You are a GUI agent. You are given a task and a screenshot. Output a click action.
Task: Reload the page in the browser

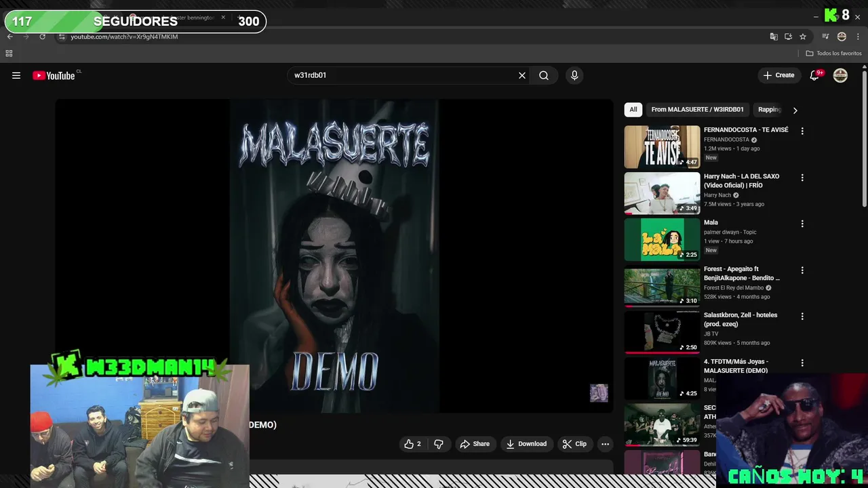pyautogui.click(x=42, y=37)
